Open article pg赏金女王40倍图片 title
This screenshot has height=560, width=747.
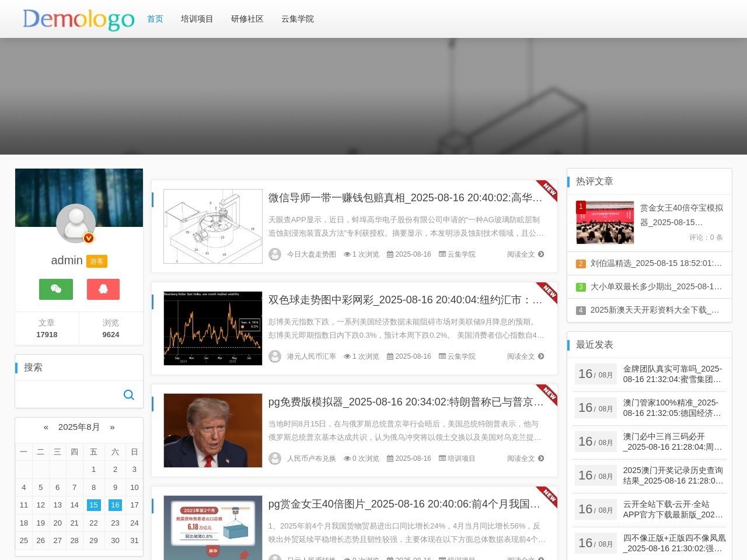point(404,504)
